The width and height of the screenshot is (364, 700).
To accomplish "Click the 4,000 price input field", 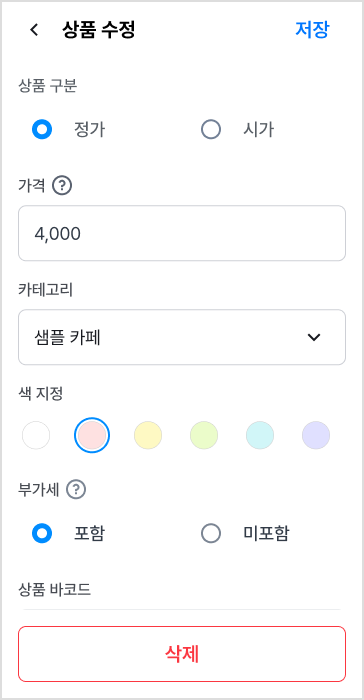I will 182,233.
